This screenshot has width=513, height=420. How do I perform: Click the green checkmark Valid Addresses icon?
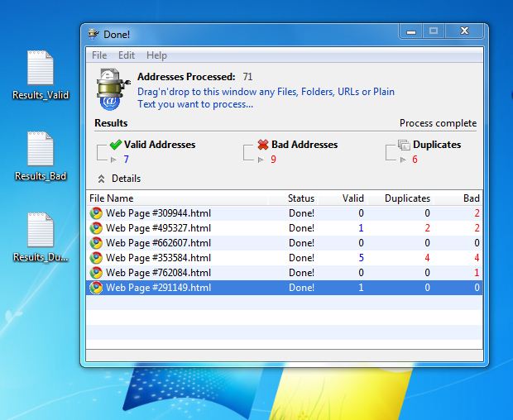click(116, 145)
